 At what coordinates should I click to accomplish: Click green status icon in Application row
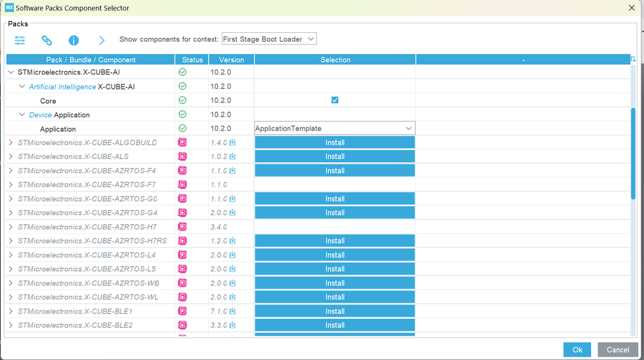[x=182, y=129]
